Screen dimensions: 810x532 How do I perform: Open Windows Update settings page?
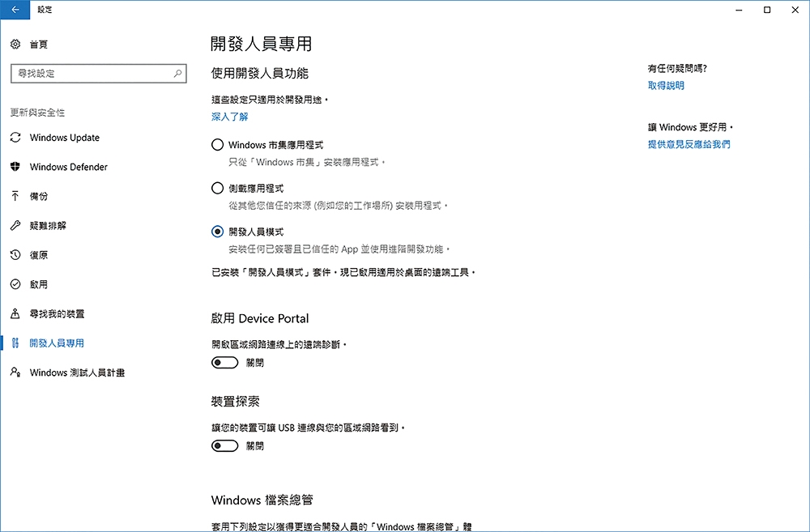[x=65, y=138]
